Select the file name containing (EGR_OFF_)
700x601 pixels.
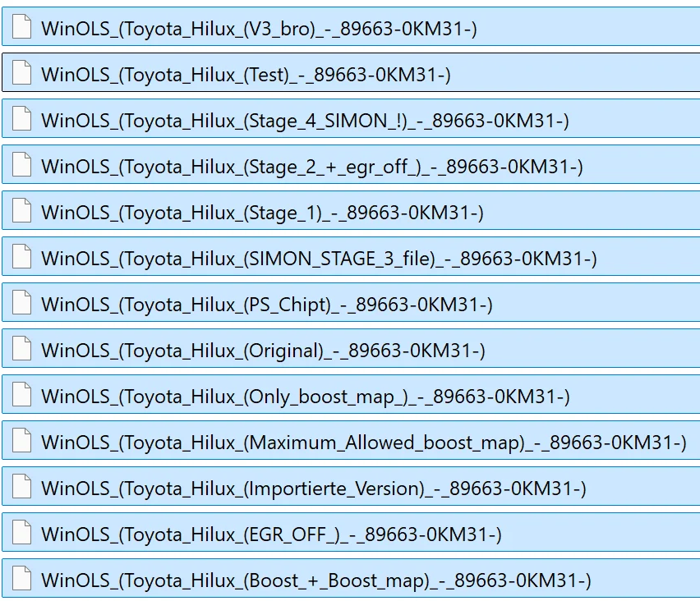coord(271,534)
